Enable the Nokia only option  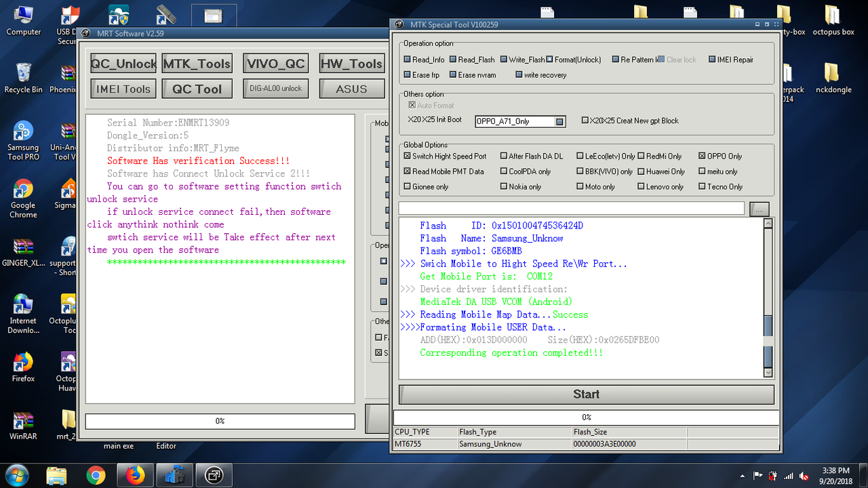[x=503, y=186]
